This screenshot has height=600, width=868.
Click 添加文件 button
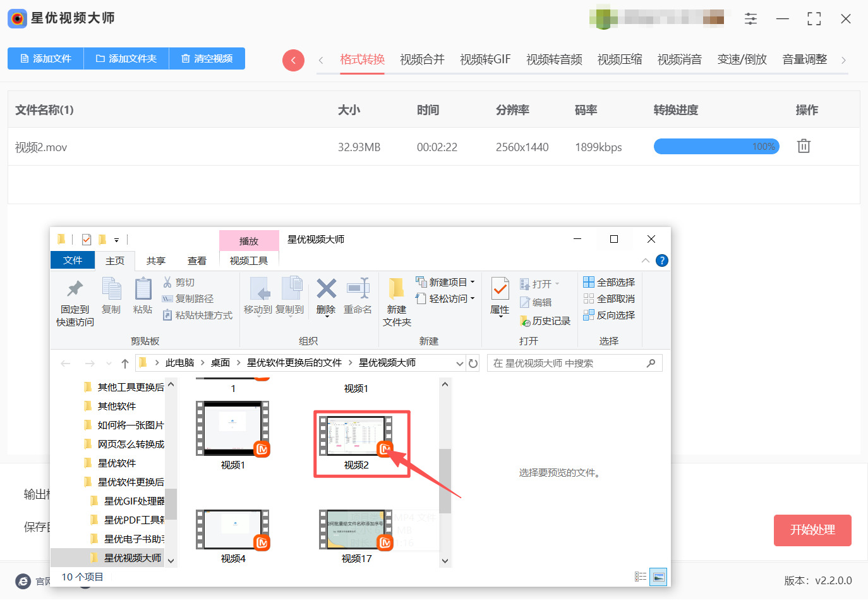(x=45, y=59)
